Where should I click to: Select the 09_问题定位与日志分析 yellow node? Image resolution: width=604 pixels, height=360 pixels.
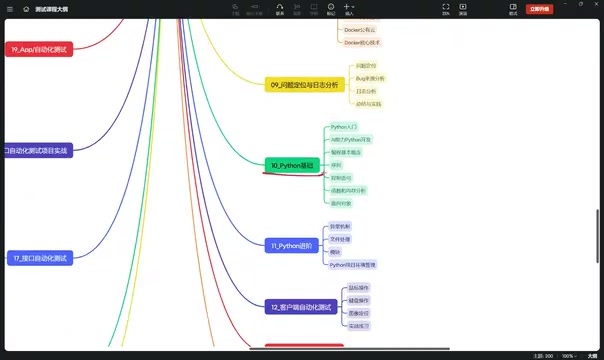304,85
